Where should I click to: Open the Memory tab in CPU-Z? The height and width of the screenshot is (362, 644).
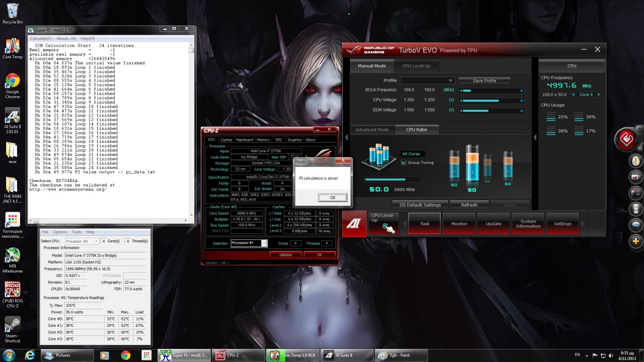pos(263,140)
